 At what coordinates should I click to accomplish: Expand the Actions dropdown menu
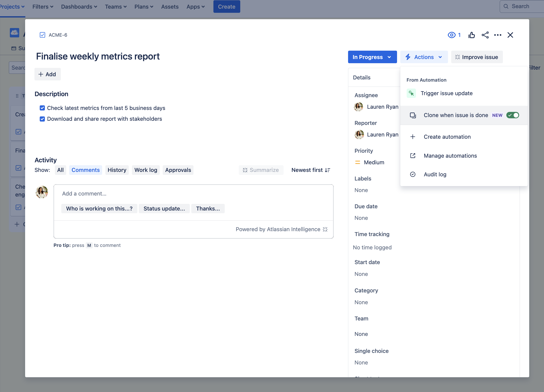tap(424, 57)
